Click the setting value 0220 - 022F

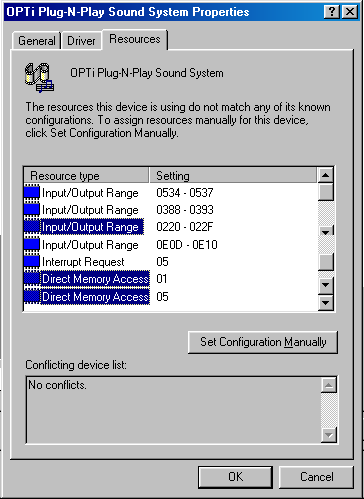(184, 227)
